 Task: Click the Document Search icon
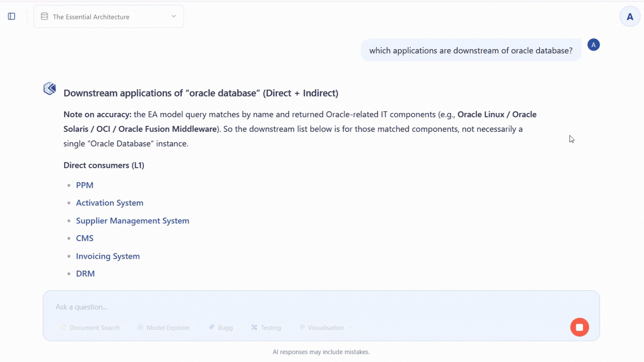click(63, 327)
